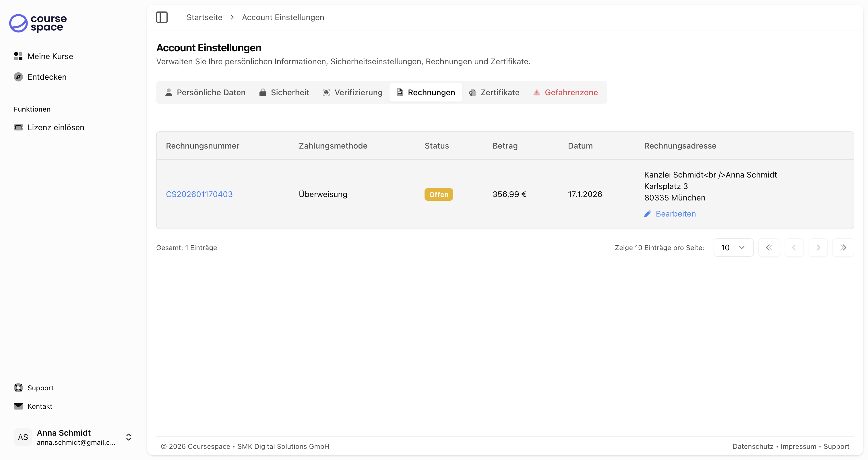Open Meine Kurse via the grid icon
This screenshot has height=460, width=868.
click(x=18, y=56)
